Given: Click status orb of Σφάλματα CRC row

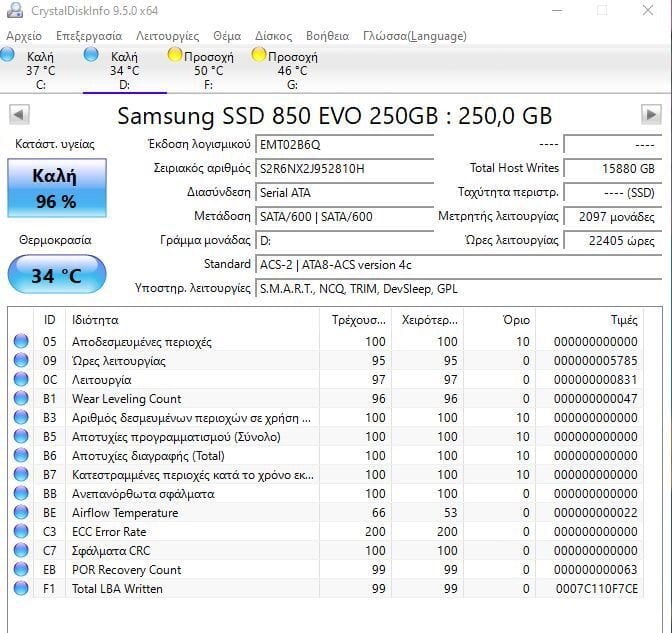Looking at the screenshot, I should pos(21,550).
